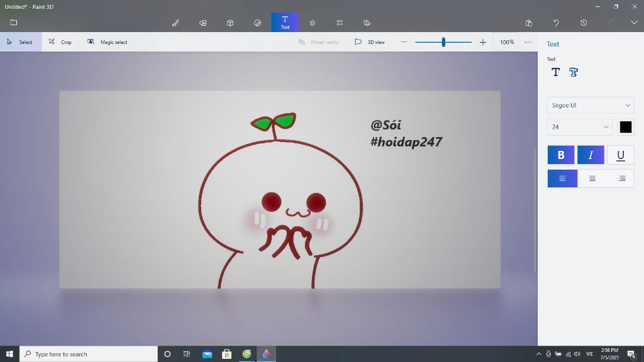Open the volume control in system tray
The height and width of the screenshot is (362, 644).
(x=577, y=354)
